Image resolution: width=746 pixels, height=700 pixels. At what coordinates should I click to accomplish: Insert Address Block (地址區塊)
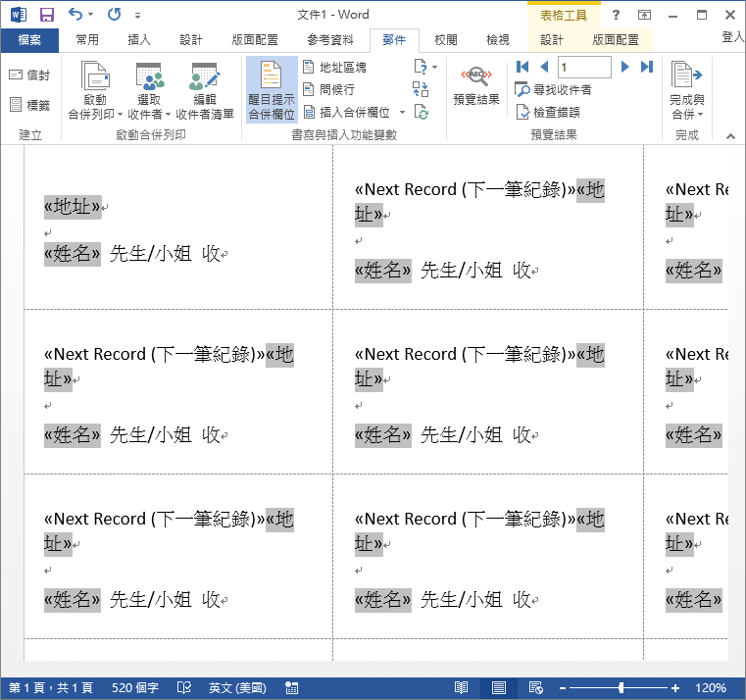click(335, 67)
